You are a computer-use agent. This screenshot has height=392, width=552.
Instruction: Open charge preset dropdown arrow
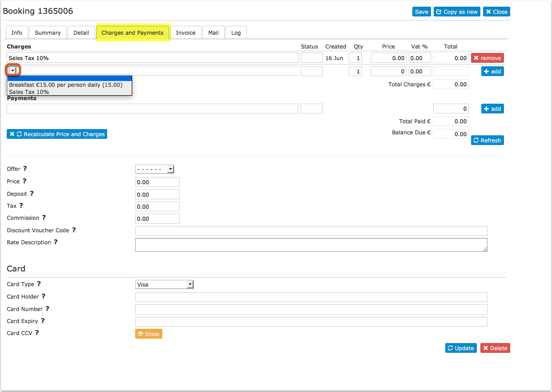[12, 70]
